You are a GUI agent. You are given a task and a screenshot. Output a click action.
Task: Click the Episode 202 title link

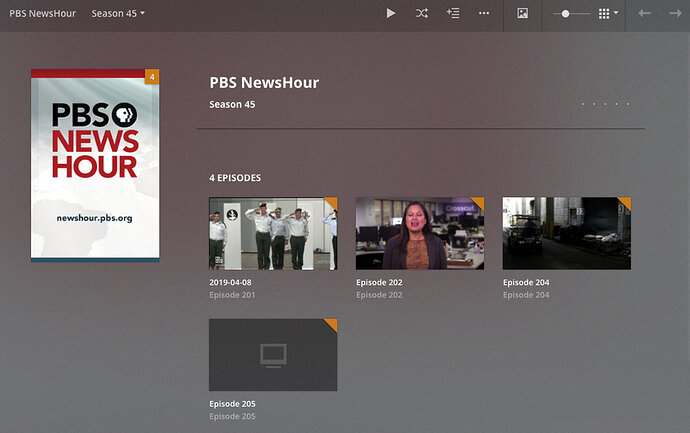[379, 283]
